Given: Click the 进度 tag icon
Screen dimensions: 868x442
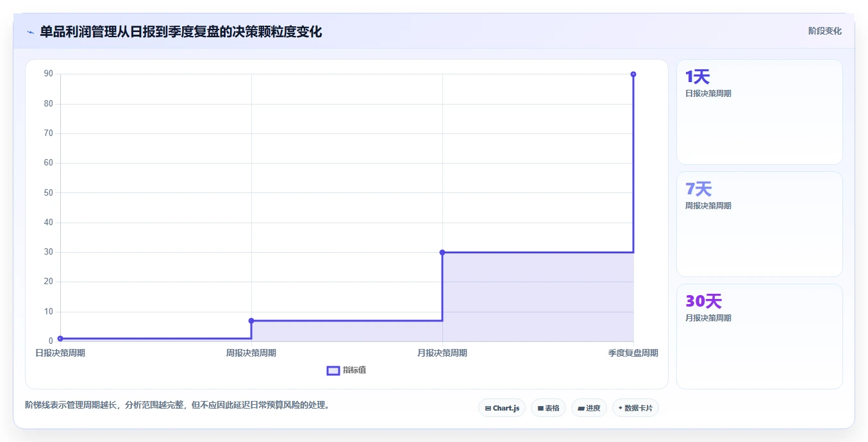Looking at the screenshot, I should 581,408.
